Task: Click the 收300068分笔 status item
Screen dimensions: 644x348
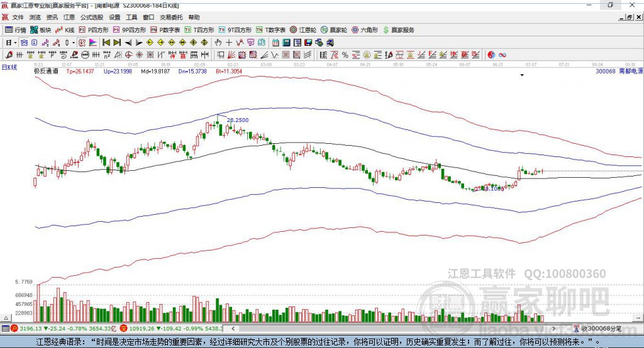Action: click(598, 329)
